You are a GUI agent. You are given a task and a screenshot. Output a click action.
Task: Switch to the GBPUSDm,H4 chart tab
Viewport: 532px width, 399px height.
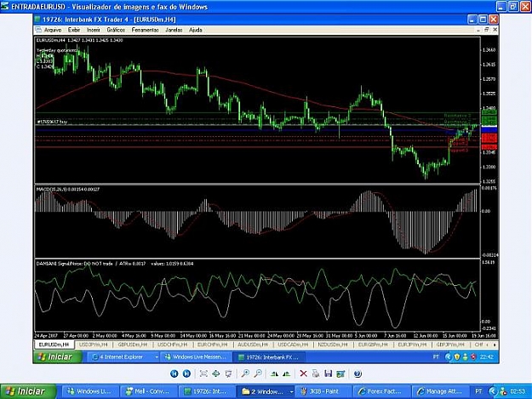tap(132, 345)
